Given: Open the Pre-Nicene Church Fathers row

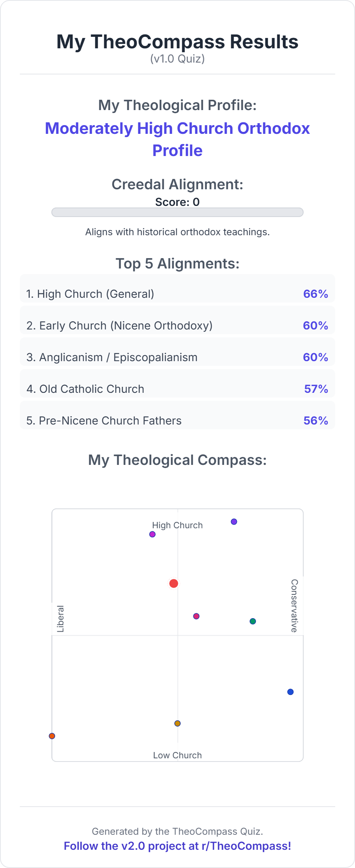Looking at the screenshot, I should tap(177, 420).
